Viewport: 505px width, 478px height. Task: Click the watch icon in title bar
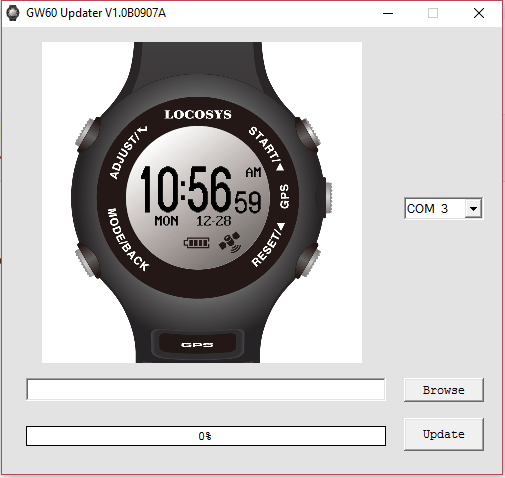pos(13,13)
